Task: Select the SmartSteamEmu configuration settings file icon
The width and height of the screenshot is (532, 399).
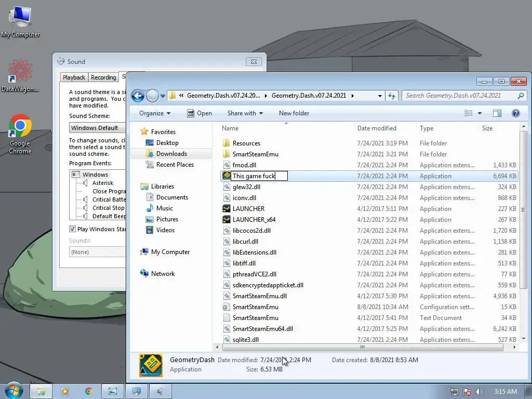Action: [x=227, y=307]
